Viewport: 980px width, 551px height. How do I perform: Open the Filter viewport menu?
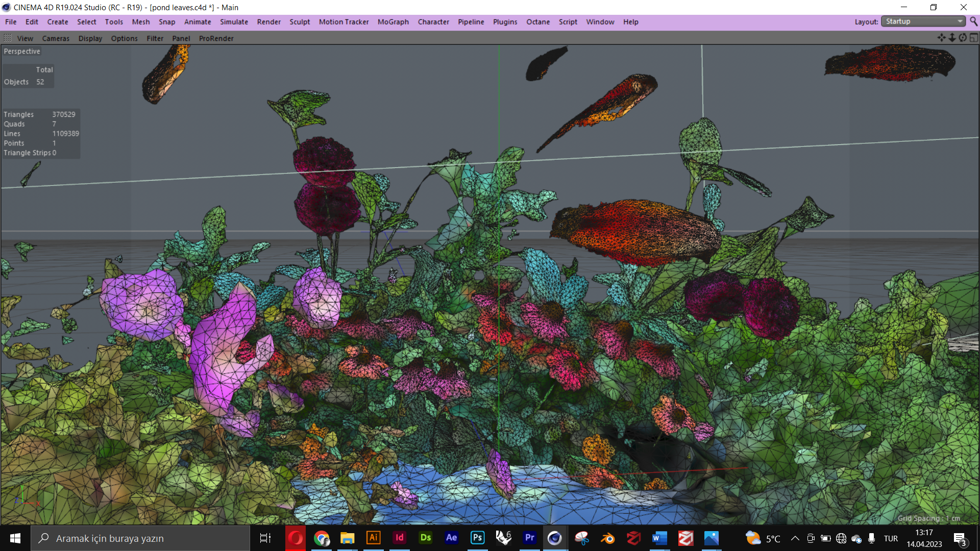pyautogui.click(x=155, y=38)
